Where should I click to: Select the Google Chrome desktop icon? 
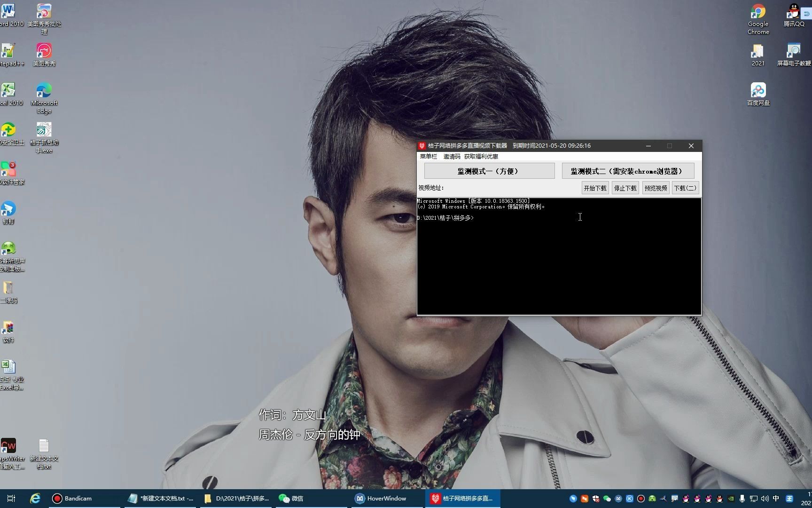click(x=758, y=19)
